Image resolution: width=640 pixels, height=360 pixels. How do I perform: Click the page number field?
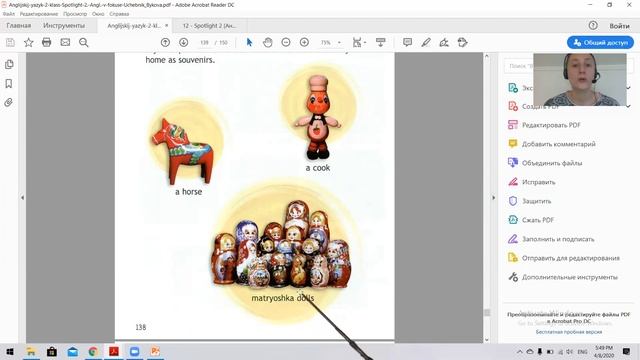point(204,42)
